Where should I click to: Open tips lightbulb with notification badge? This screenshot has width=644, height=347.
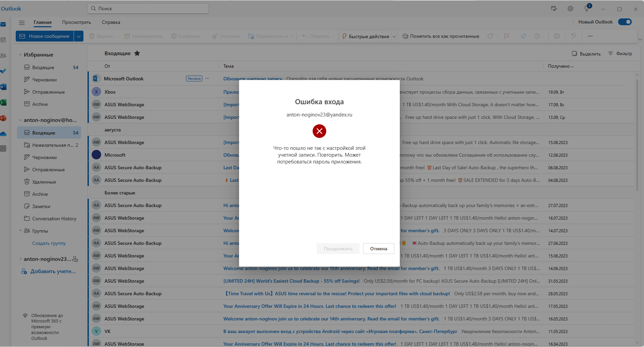(587, 9)
